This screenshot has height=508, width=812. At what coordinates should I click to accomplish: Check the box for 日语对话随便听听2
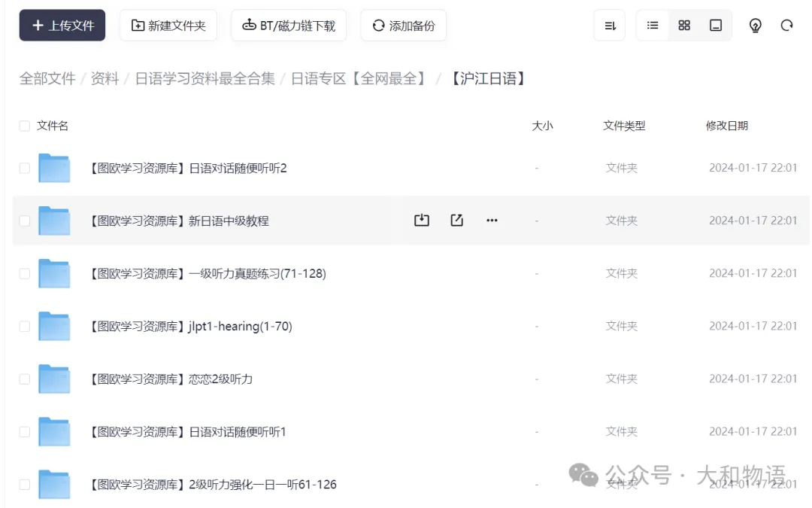(24, 168)
